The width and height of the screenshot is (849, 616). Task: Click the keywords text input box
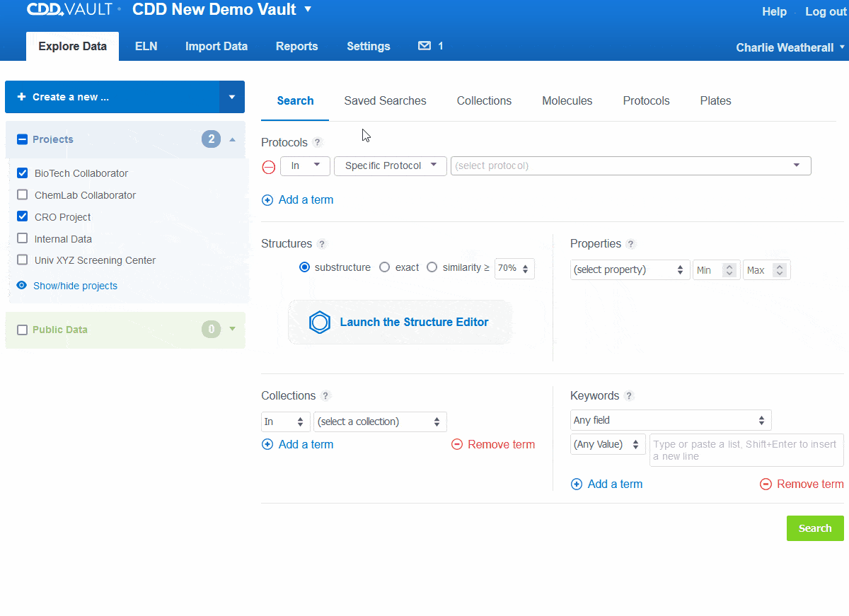pos(747,451)
